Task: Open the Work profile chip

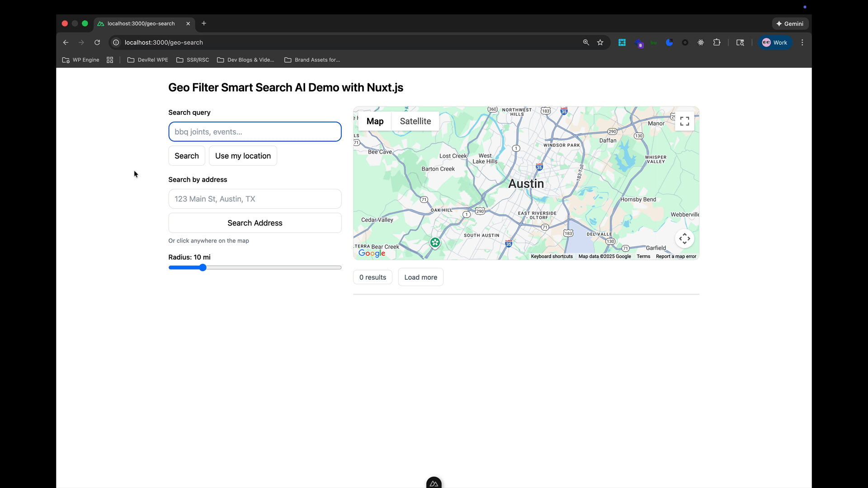Action: coord(775,42)
